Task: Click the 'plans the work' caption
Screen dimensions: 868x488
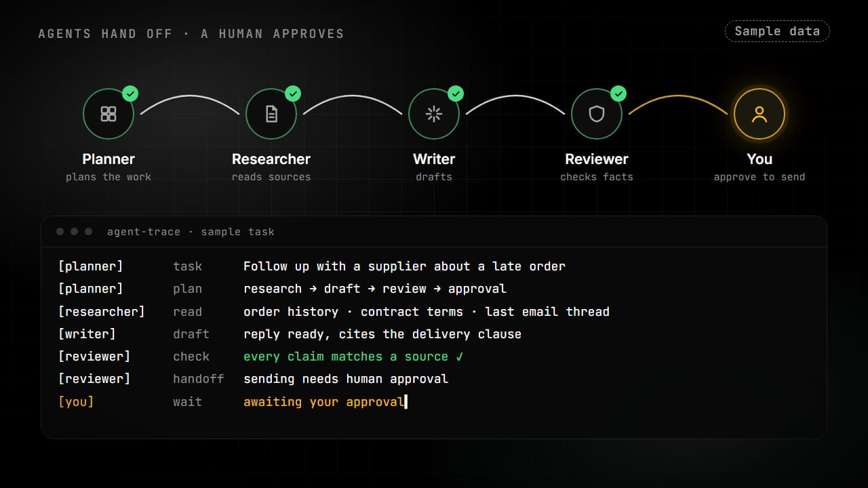Action: click(x=108, y=177)
